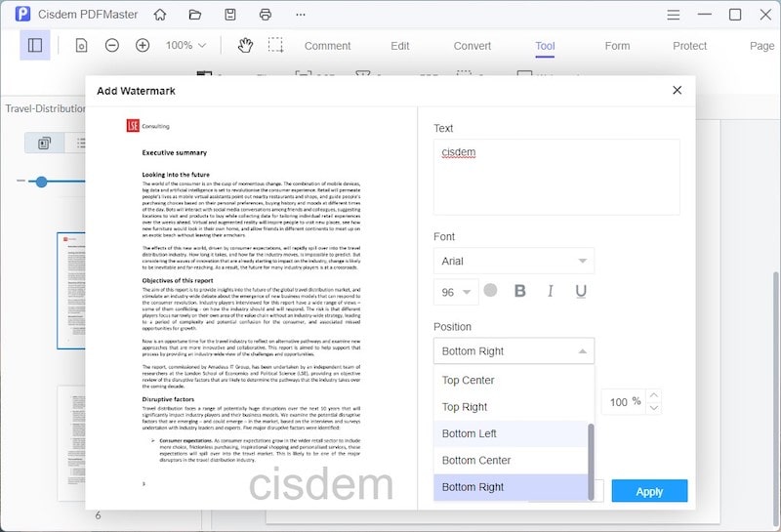Toggle Italic for watermark text
The height and width of the screenshot is (532, 781).
(x=550, y=291)
